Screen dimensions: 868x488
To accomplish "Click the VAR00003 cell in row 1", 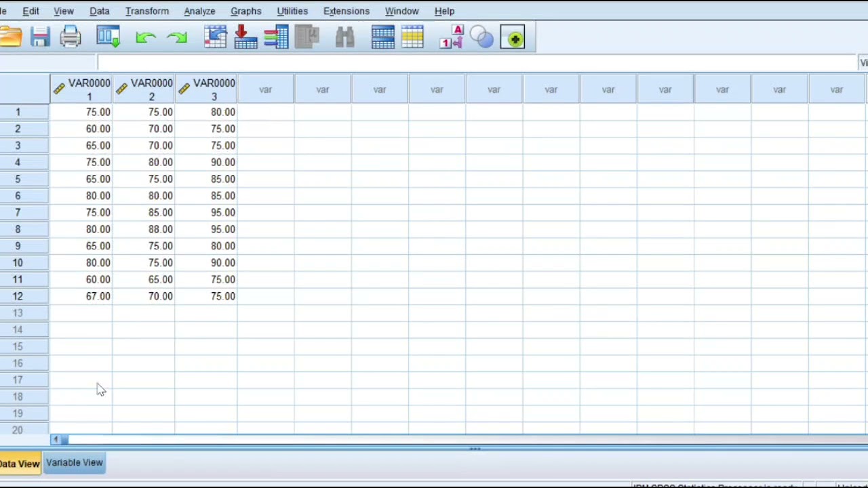I will [206, 112].
